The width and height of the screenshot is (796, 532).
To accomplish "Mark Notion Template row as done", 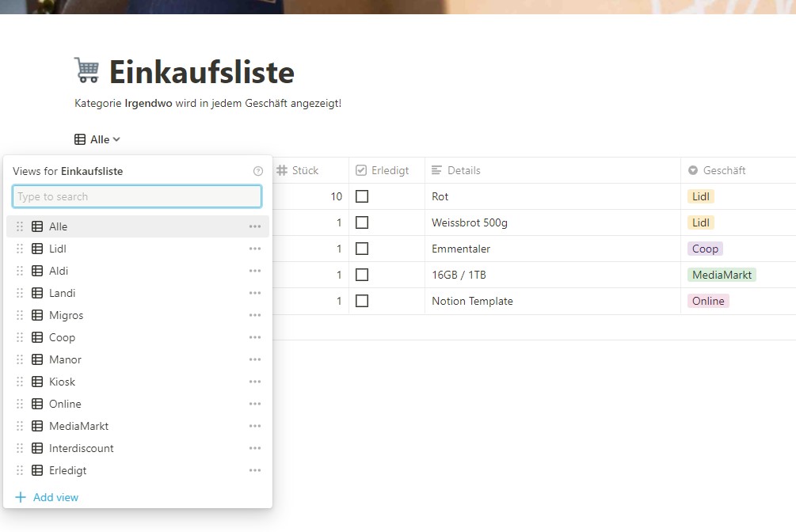I will tap(362, 301).
